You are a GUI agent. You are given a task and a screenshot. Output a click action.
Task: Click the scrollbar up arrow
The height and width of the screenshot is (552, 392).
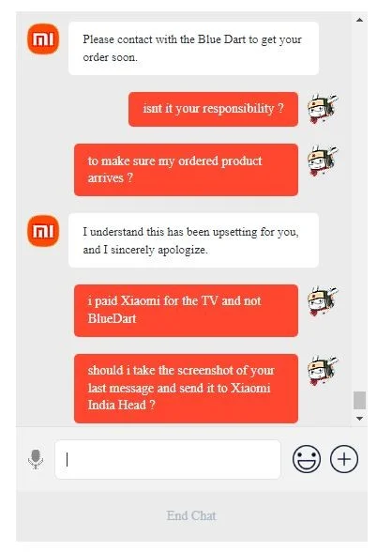pyautogui.click(x=359, y=20)
